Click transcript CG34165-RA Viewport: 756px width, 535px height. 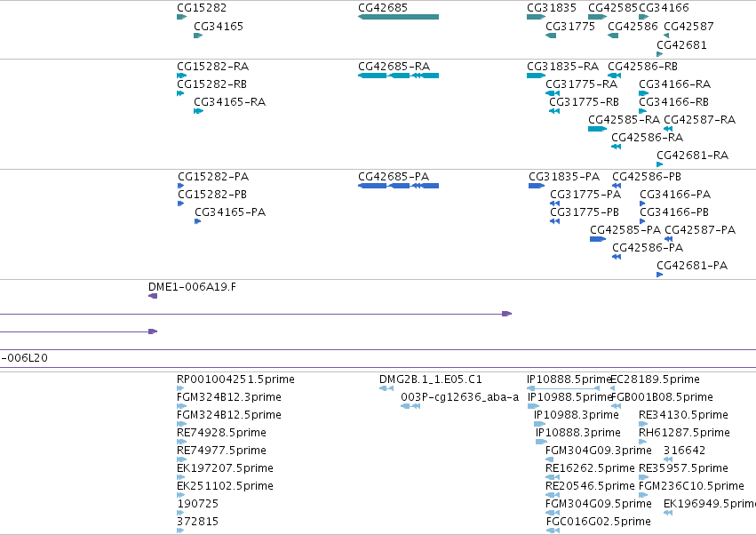(x=229, y=102)
